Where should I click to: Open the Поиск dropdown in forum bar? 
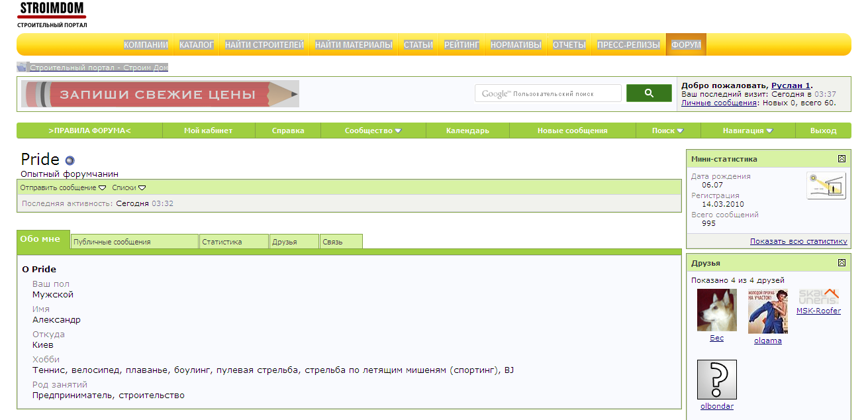667,131
